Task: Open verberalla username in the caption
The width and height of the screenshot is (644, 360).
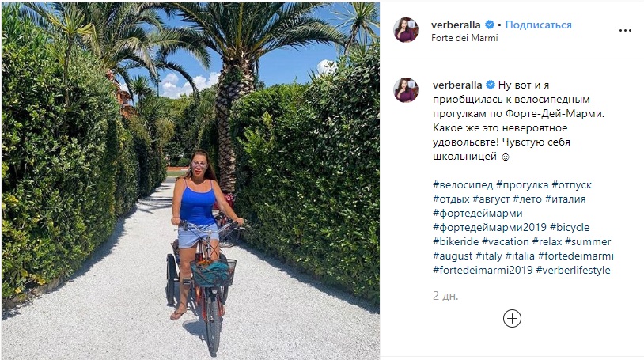Action: click(x=457, y=85)
